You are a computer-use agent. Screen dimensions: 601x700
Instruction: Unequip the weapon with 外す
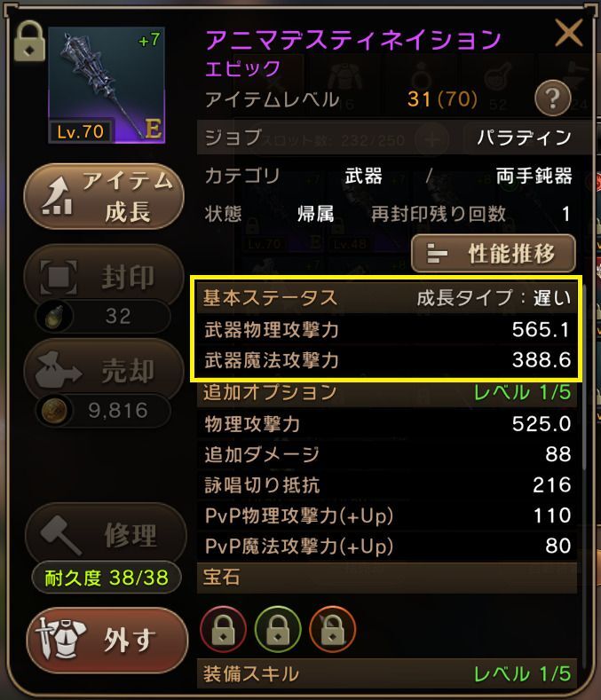point(107,641)
